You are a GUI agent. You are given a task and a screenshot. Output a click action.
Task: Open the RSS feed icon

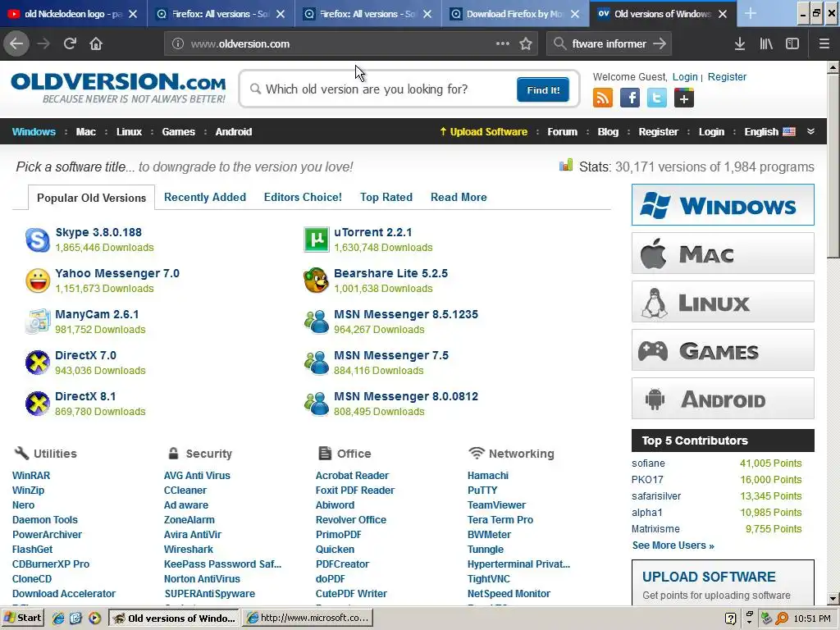[603, 98]
